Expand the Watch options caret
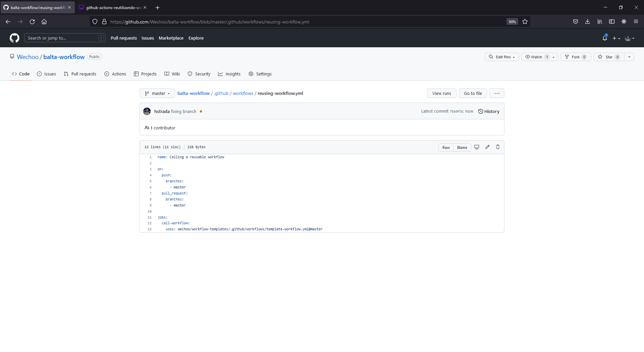Viewport: 644px width, 352px height. [554, 57]
